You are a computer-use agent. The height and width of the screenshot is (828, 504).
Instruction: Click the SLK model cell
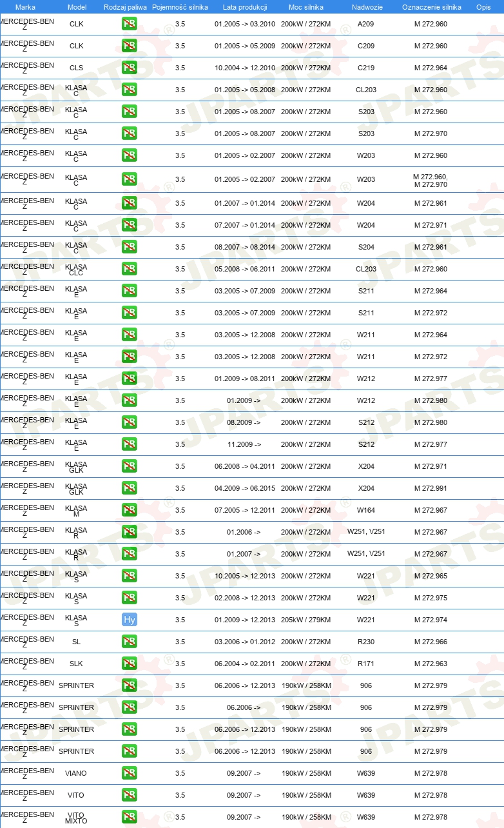pyautogui.click(x=76, y=664)
